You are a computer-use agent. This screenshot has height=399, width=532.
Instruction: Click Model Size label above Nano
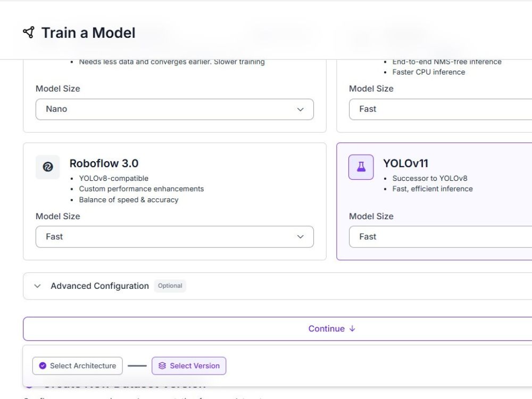coord(58,88)
